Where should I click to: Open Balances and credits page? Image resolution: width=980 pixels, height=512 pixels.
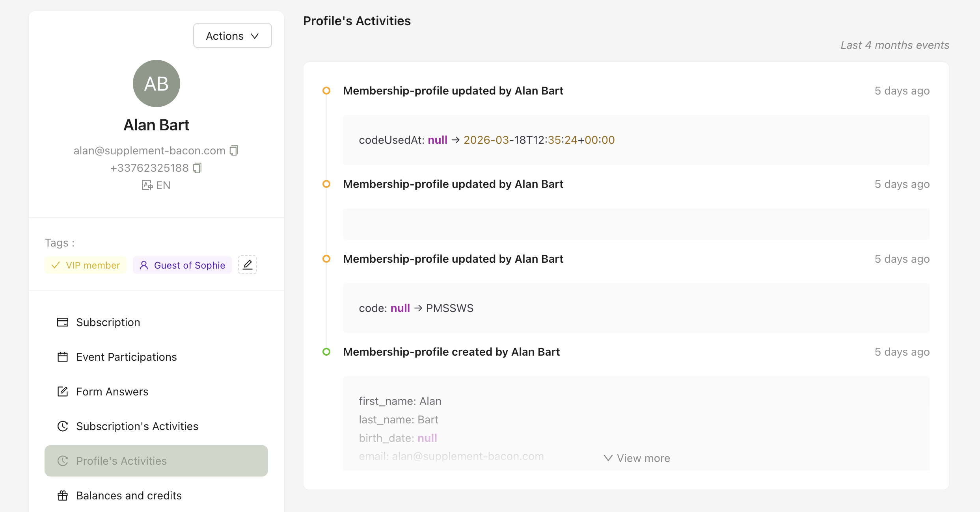(x=129, y=495)
